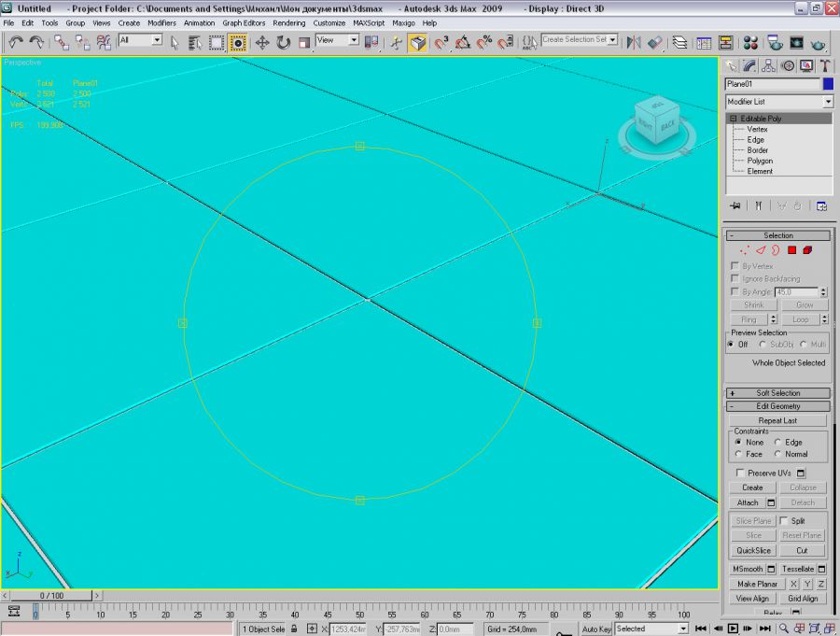Choose the Select Object arrow tool
840x636 pixels.
[x=175, y=42]
